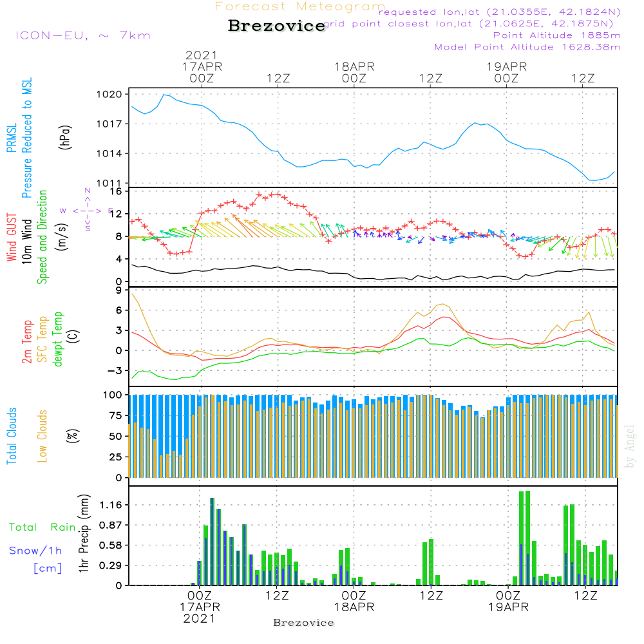
Task: Click the tallest rain bar after 17APR 00Z
Action: [213, 542]
